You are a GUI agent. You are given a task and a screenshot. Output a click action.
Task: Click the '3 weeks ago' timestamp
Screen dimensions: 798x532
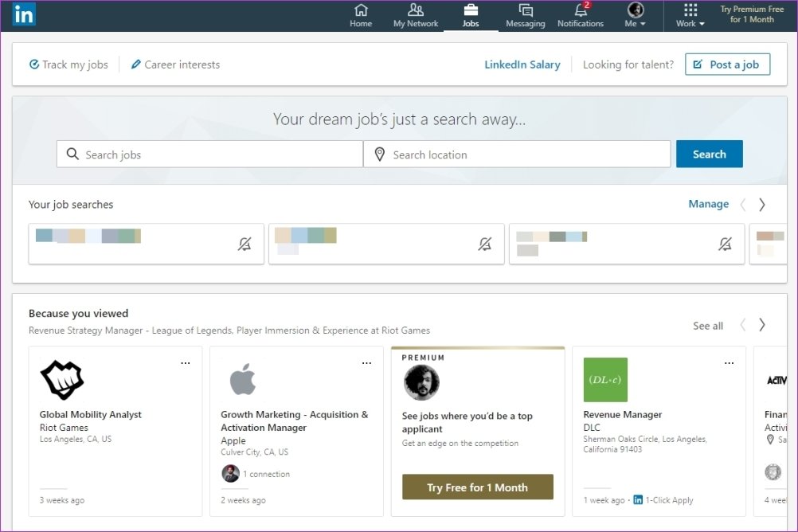click(62, 500)
